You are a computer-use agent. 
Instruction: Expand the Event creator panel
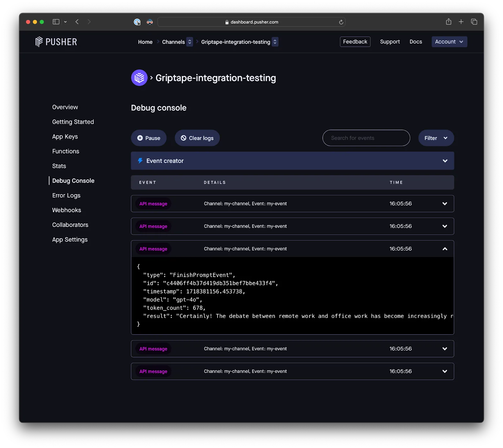tap(292, 161)
